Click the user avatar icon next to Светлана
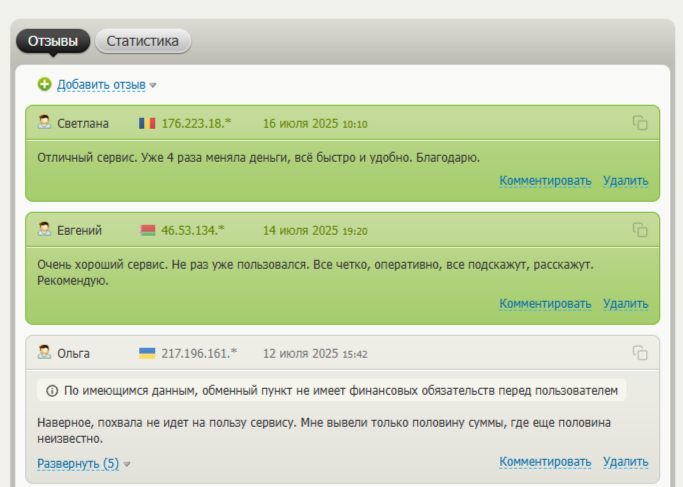This screenshot has height=487, width=683. 44,122
